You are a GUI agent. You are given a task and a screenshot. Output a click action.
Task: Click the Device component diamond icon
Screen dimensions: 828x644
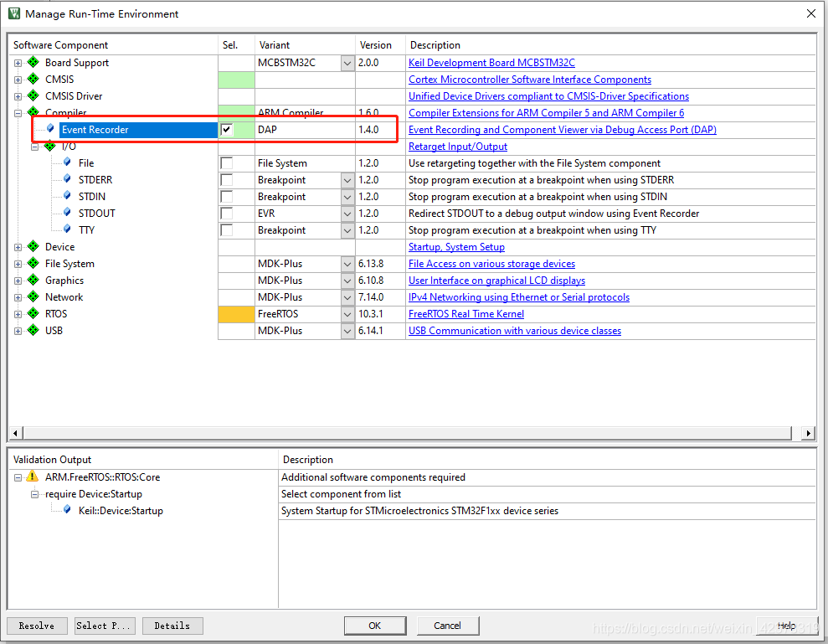pyautogui.click(x=33, y=246)
